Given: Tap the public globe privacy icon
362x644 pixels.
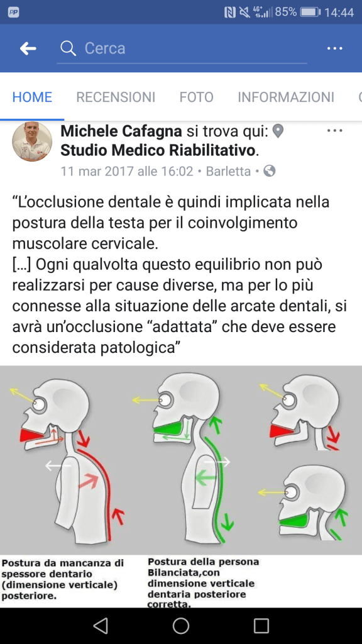Looking at the screenshot, I should [x=269, y=170].
